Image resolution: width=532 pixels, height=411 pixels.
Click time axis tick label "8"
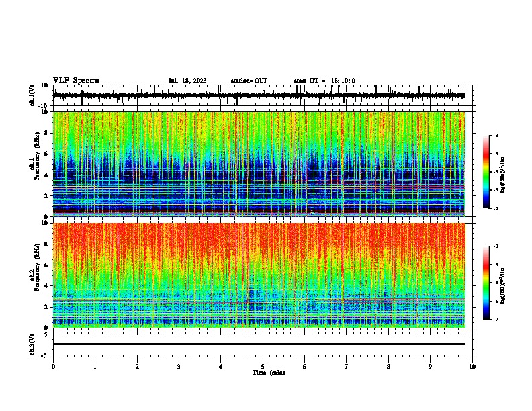click(x=388, y=367)
